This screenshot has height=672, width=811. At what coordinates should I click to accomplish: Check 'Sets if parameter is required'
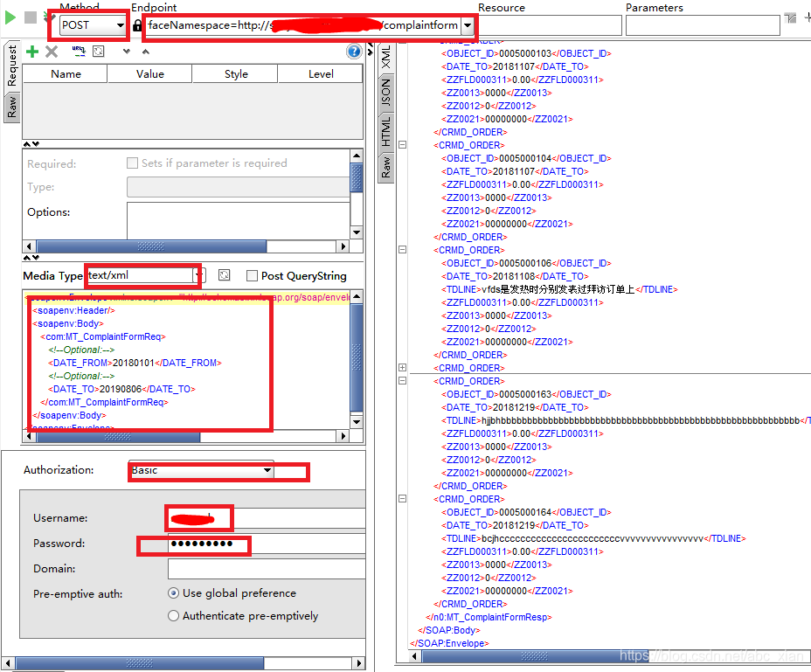click(x=133, y=163)
